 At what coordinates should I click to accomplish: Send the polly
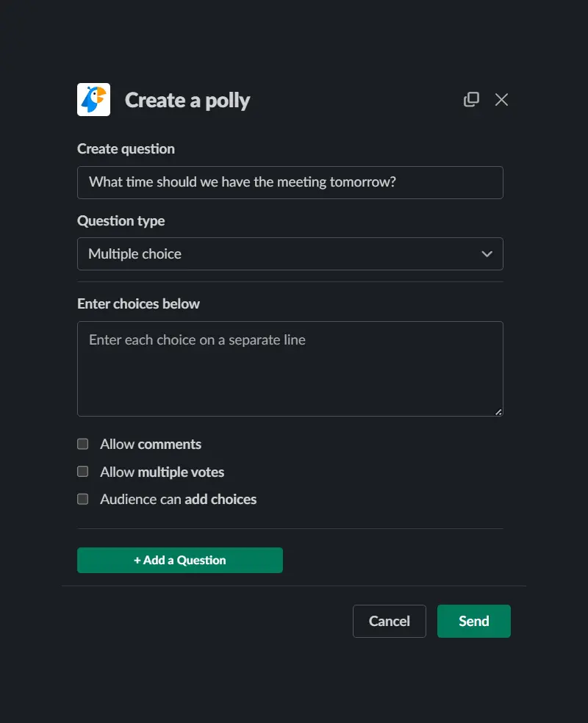(x=473, y=621)
